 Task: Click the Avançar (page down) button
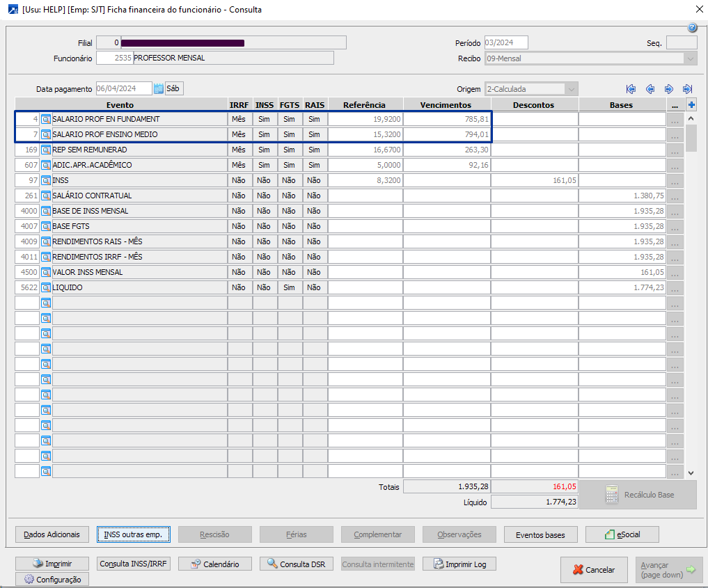coord(669,569)
